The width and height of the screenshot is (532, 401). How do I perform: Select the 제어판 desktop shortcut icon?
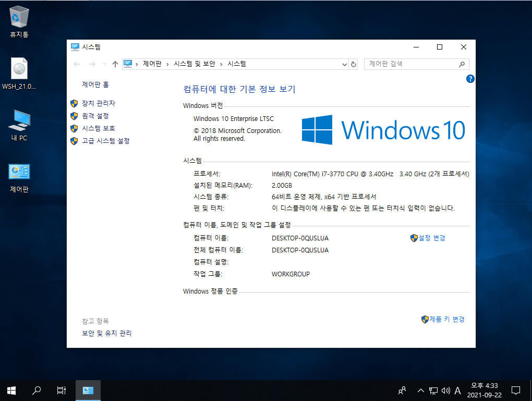click(19, 178)
